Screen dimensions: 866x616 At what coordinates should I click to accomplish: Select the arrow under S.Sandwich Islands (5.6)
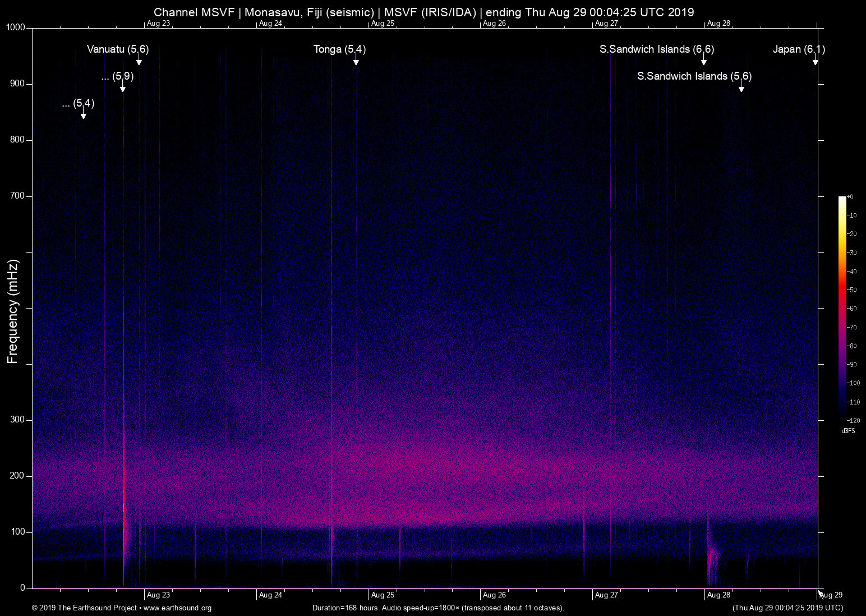[741, 87]
